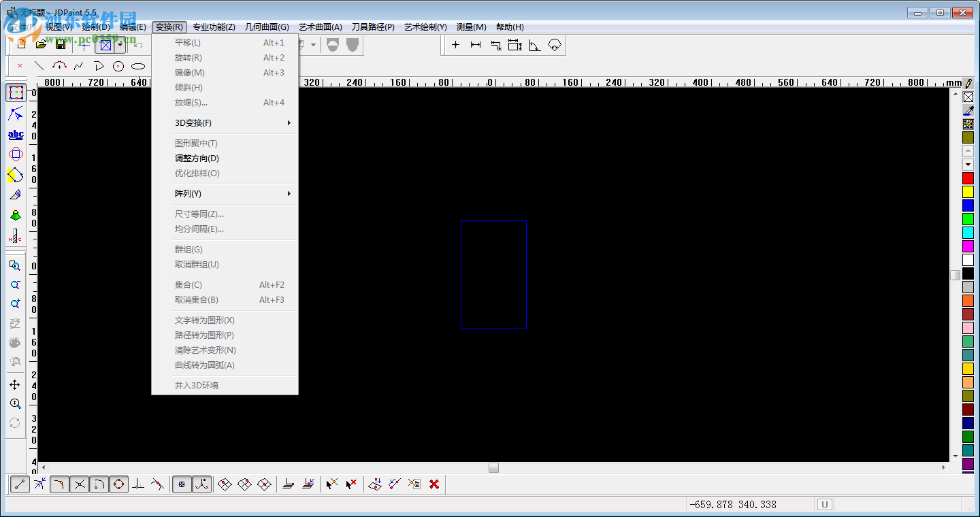Choose 镜像 from the transform menu
This screenshot has width=980, height=517.
pos(189,72)
